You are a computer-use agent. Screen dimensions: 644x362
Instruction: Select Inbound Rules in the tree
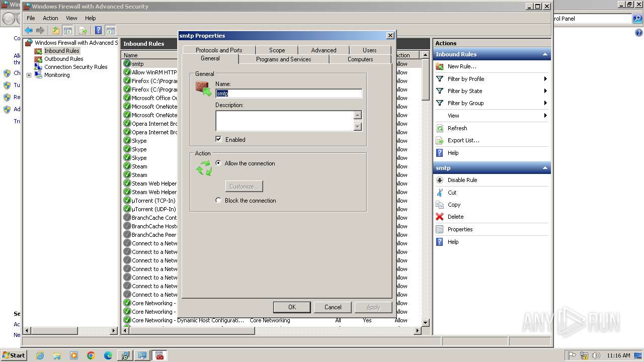[61, 51]
